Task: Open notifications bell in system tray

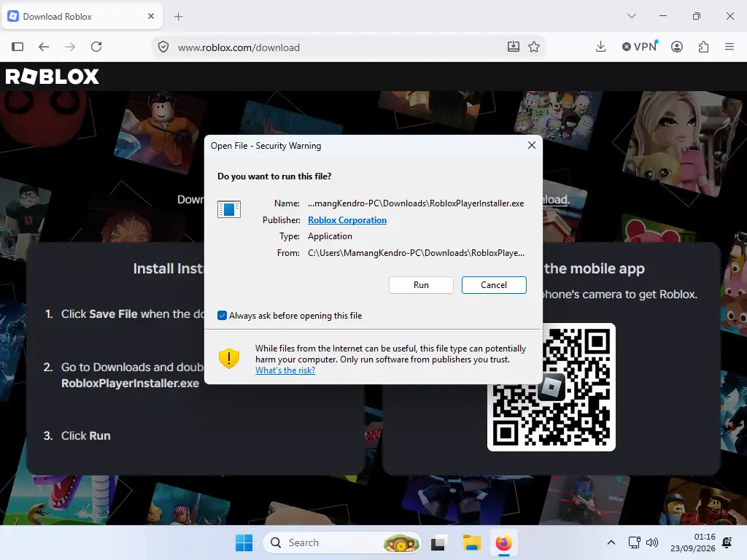Action: click(x=727, y=542)
